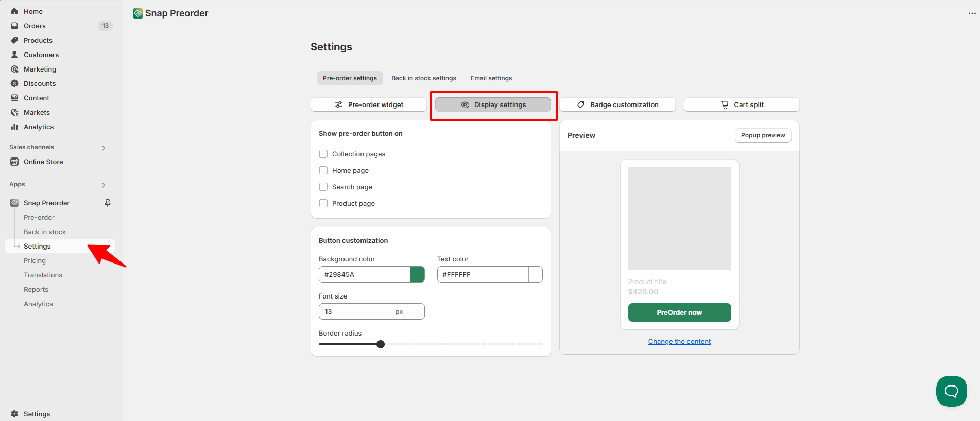980x421 pixels.
Task: Switch to Back in stock settings tab
Action: coord(424,78)
